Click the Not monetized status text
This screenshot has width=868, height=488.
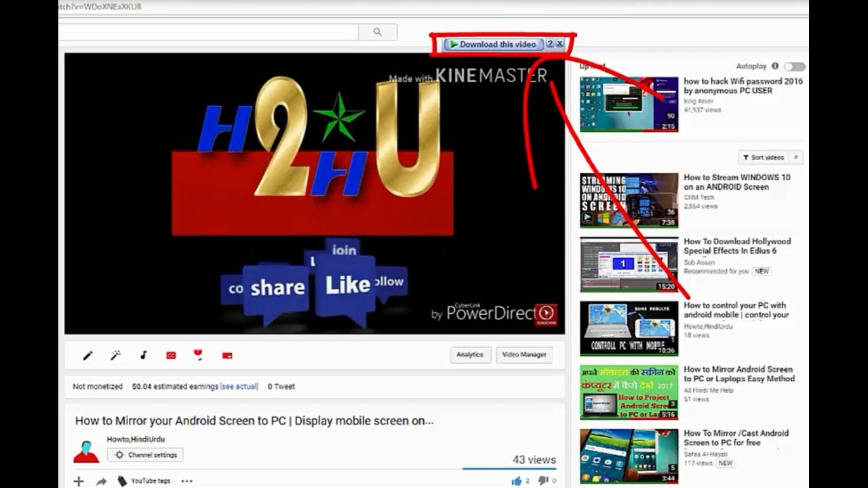(98, 386)
